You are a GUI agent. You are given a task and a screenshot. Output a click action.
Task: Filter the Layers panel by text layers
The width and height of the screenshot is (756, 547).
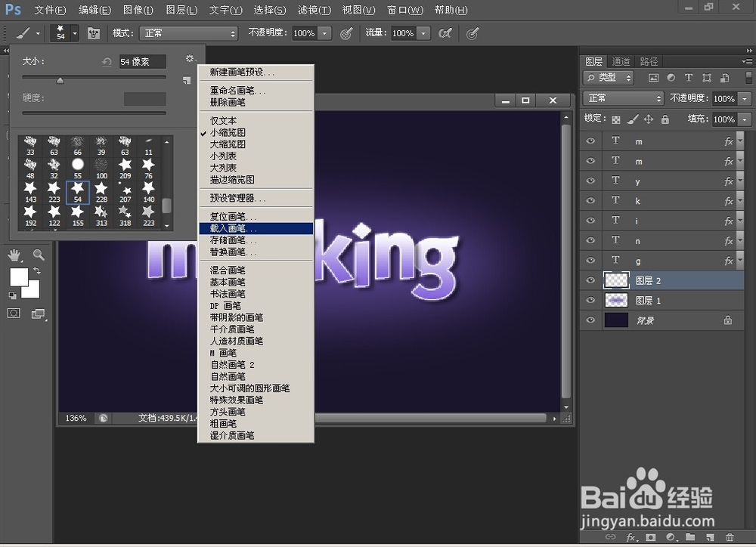click(688, 78)
